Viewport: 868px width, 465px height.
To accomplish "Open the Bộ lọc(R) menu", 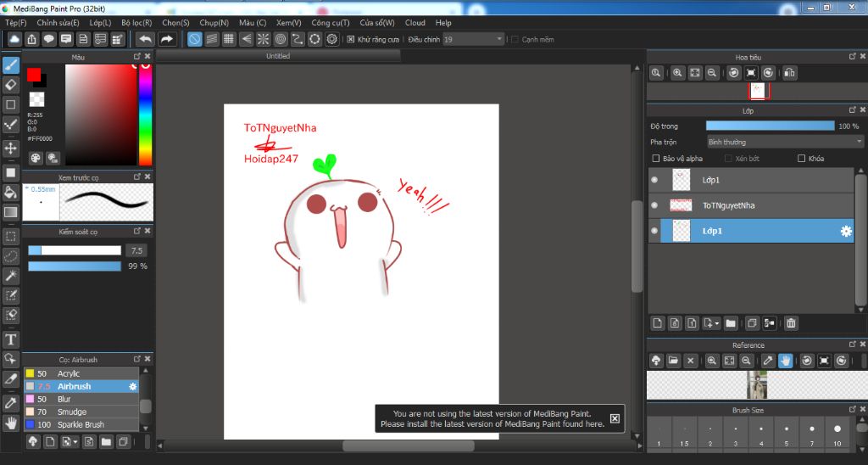I will tap(136, 23).
